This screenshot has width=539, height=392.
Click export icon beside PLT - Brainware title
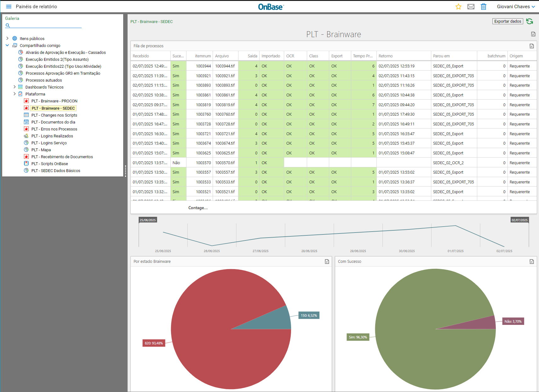pos(533,34)
